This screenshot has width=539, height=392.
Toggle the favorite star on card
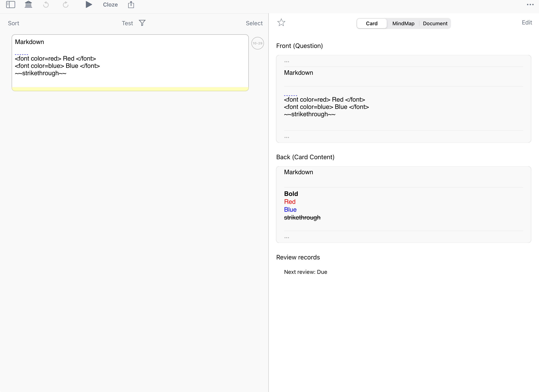point(281,22)
